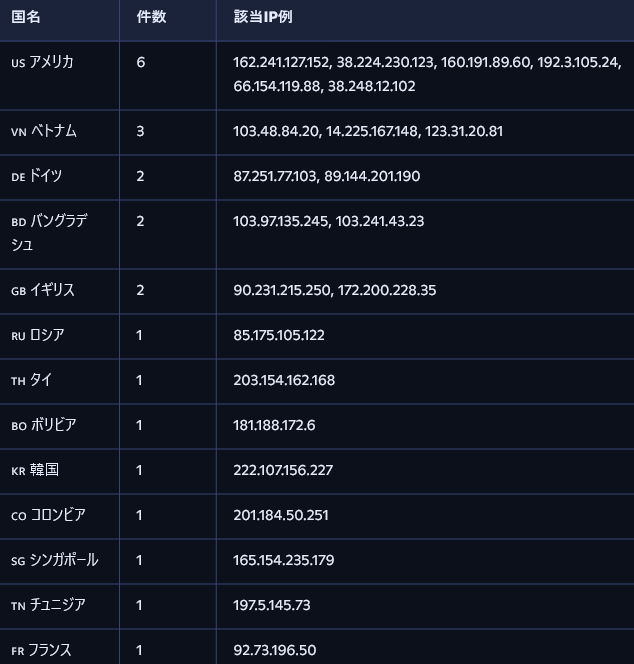Click the GB イギリス country cell
The image size is (634, 664).
(x=43, y=290)
